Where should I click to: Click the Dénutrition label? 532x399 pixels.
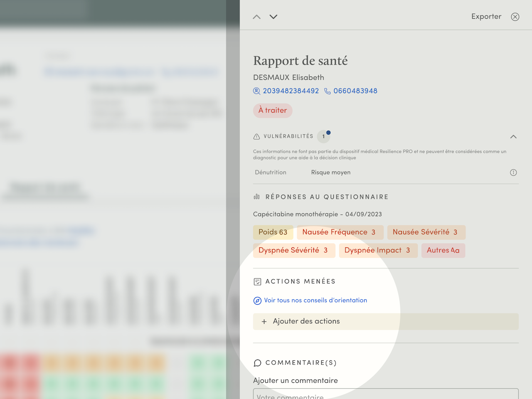click(x=271, y=172)
